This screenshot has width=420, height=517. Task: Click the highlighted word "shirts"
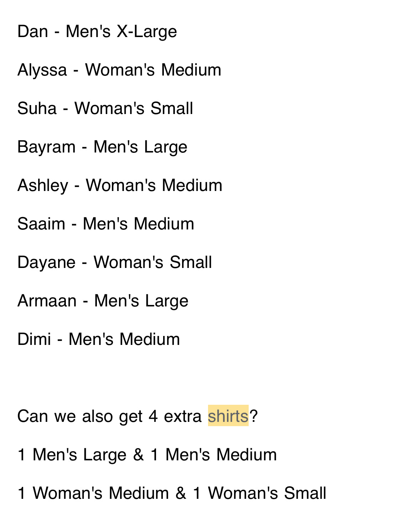(228, 416)
